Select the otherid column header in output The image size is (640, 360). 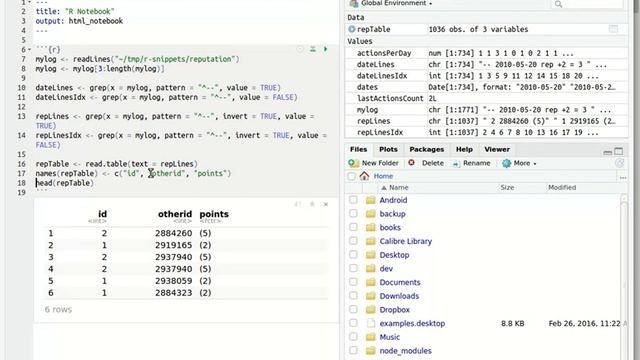175,214
